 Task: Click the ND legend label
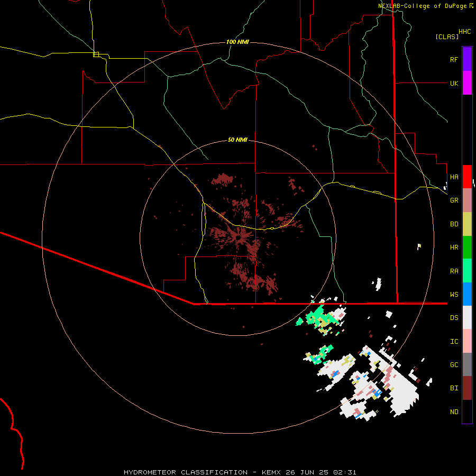click(454, 412)
